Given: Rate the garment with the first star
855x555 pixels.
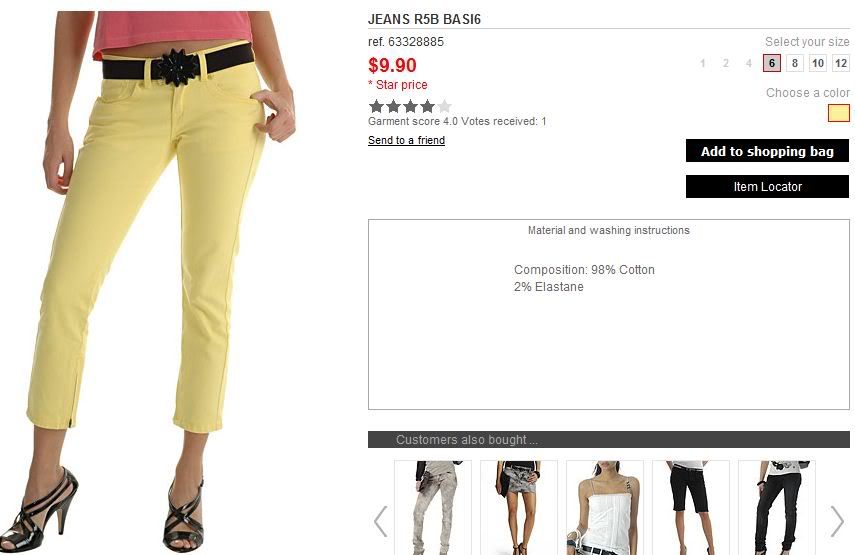Looking at the screenshot, I should (x=376, y=106).
